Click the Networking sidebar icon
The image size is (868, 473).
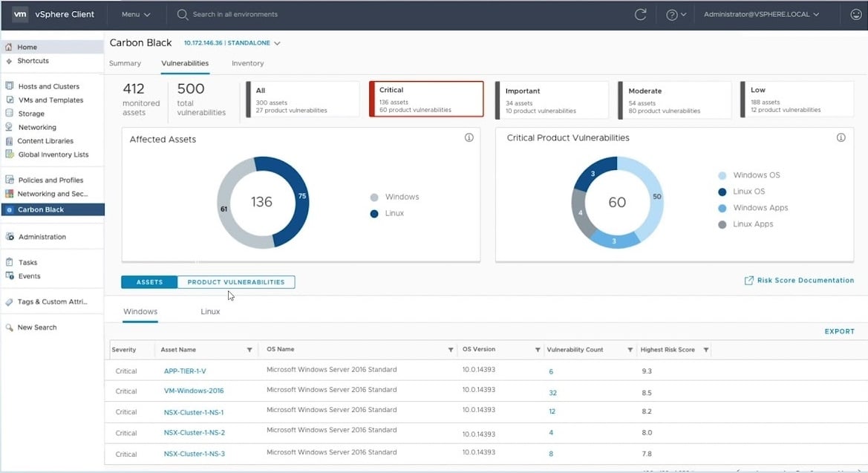tap(10, 127)
